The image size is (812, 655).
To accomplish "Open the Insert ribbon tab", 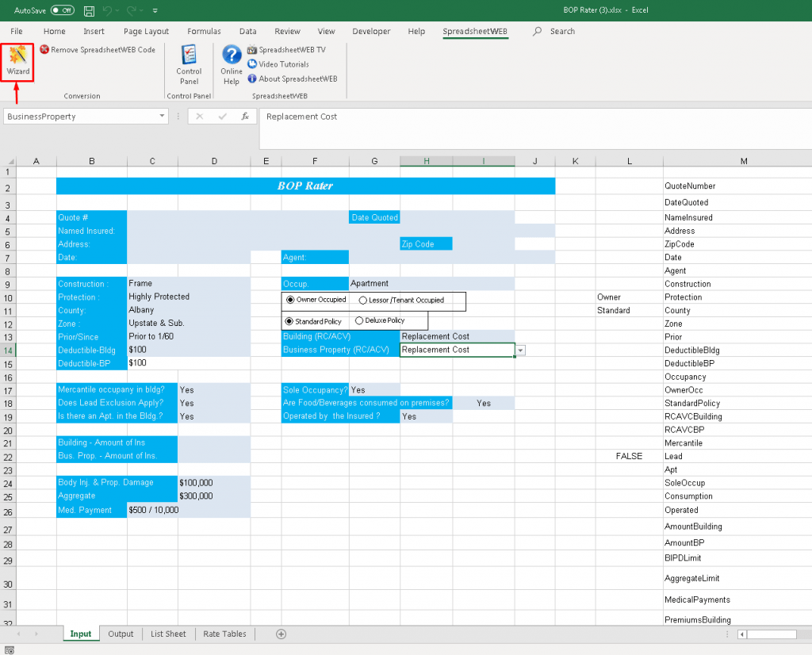I will point(94,31).
